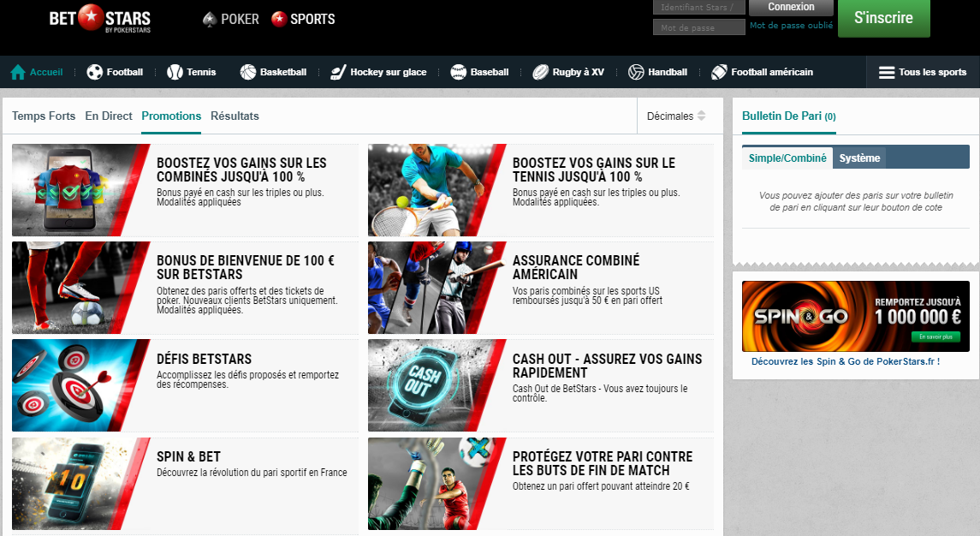980x536 pixels.
Task: Click the Tennis ball icon
Action: point(175,72)
